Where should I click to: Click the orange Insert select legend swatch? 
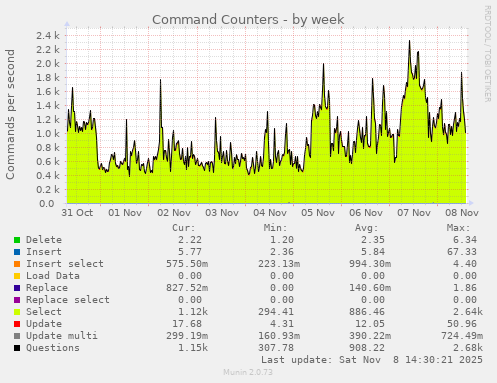[17, 264]
